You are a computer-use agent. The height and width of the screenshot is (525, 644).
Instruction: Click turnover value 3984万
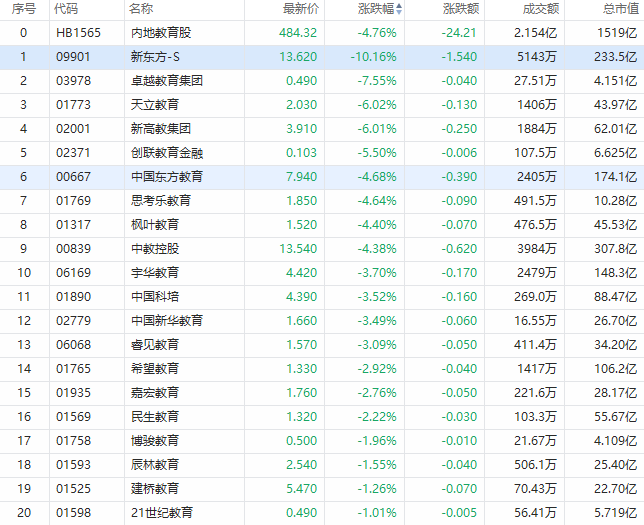point(537,249)
